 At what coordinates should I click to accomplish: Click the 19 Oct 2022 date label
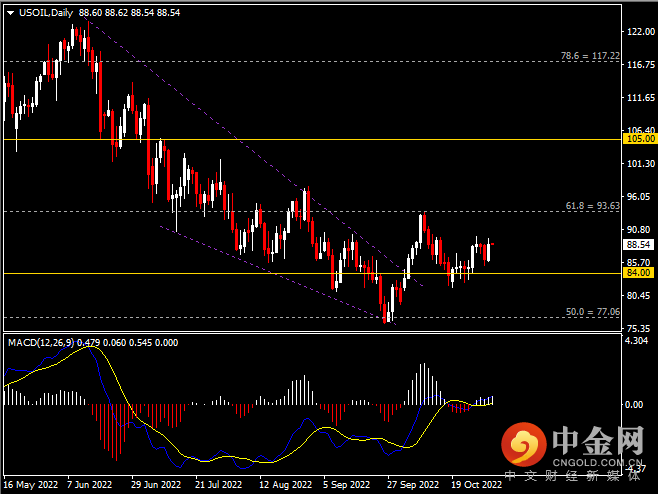pos(477,484)
